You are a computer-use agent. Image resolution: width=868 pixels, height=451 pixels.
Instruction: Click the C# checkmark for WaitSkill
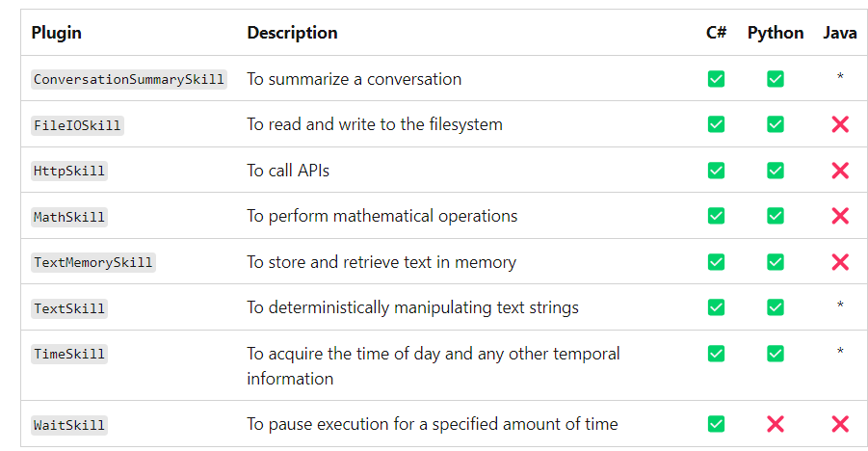point(716,424)
